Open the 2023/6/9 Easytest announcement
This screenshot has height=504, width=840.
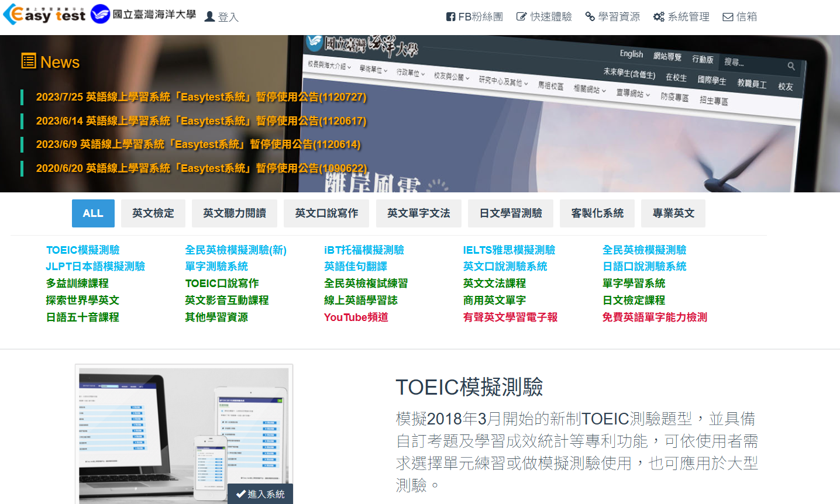[198, 144]
